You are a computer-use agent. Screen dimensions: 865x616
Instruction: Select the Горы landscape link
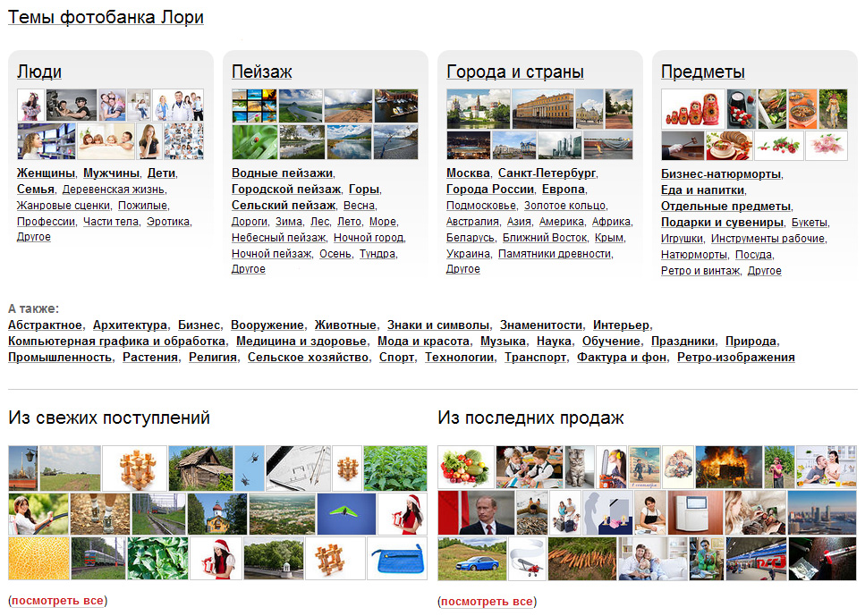pos(364,190)
